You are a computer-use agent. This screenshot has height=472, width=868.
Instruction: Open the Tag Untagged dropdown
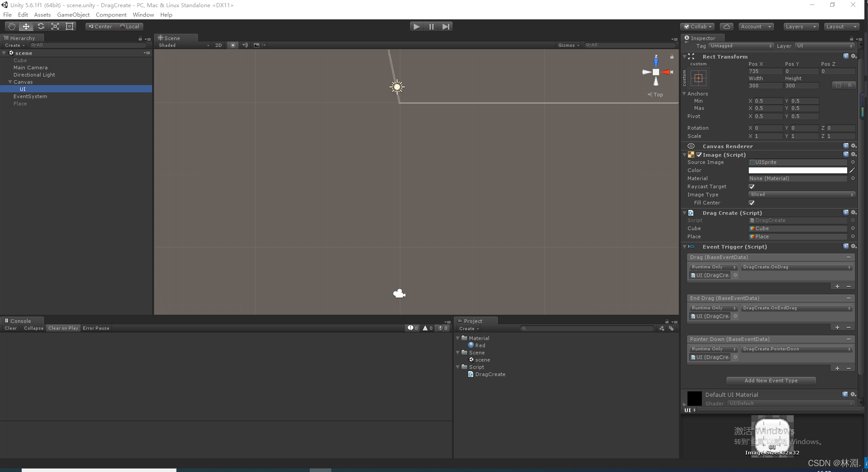(741, 46)
